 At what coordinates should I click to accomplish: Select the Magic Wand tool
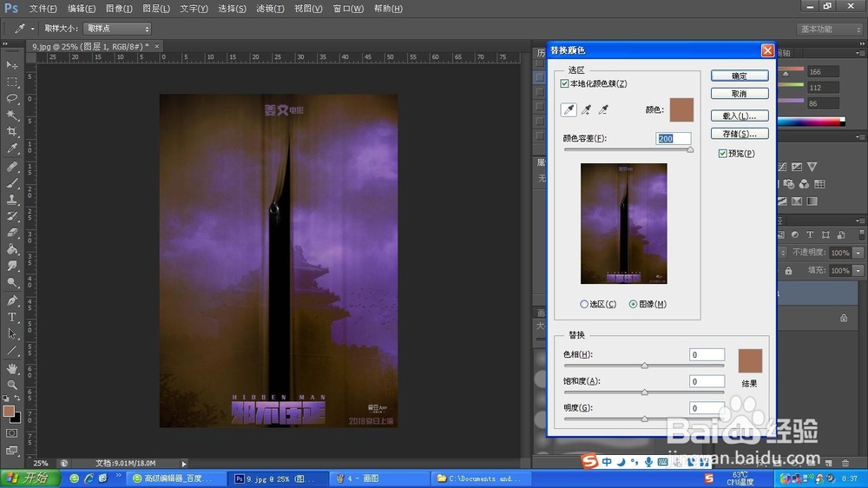tap(12, 115)
